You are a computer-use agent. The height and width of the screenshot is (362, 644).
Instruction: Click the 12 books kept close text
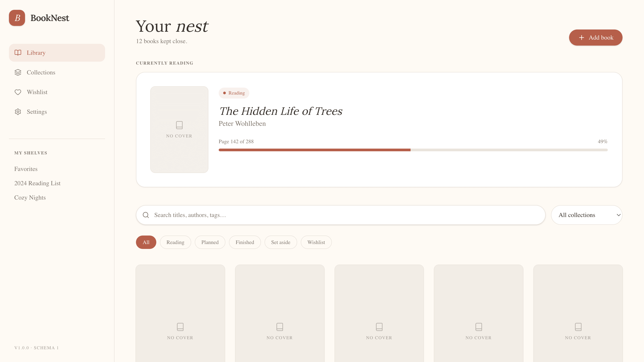[161, 41]
